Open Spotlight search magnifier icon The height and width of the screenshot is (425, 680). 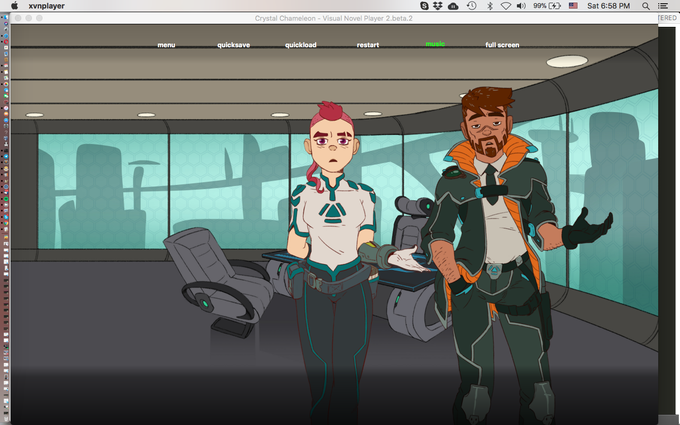646,6
